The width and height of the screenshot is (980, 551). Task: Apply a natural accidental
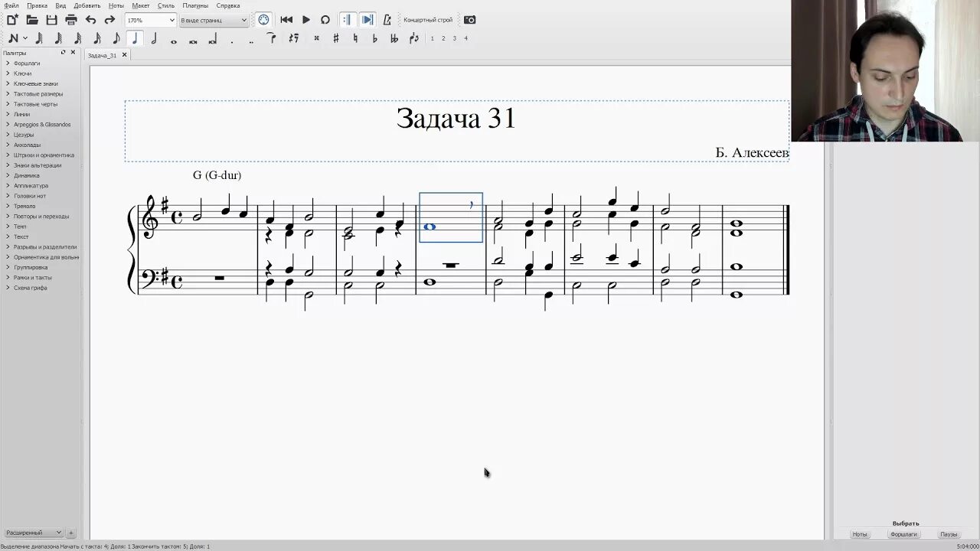click(355, 38)
